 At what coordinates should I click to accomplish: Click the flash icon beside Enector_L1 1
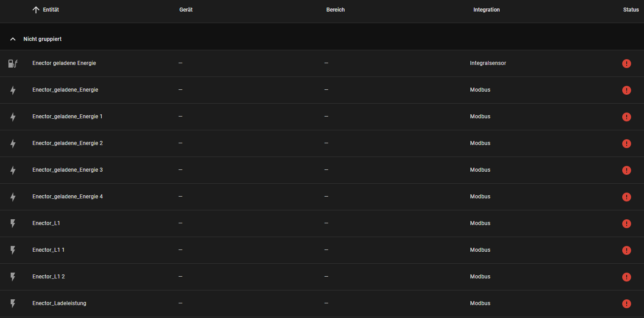tap(13, 250)
